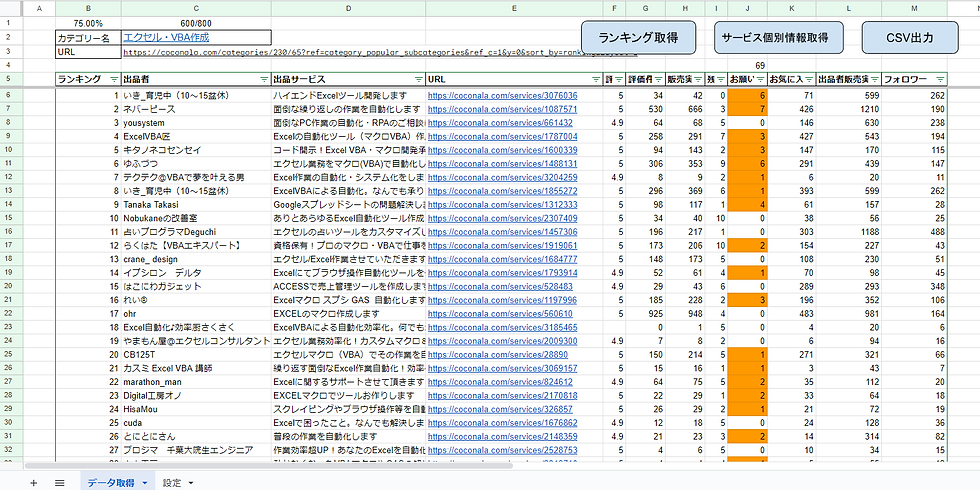Open the エクセル・VBA作成 category link

click(x=166, y=38)
